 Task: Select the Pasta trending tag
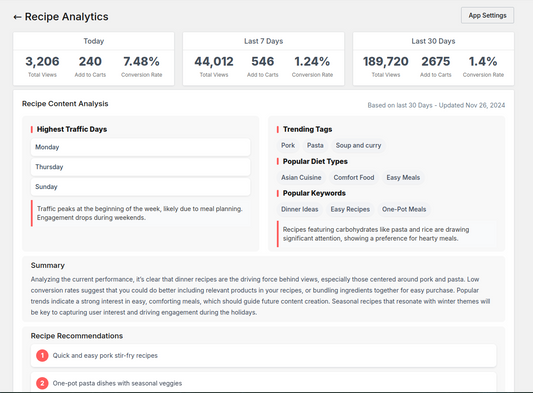click(315, 146)
